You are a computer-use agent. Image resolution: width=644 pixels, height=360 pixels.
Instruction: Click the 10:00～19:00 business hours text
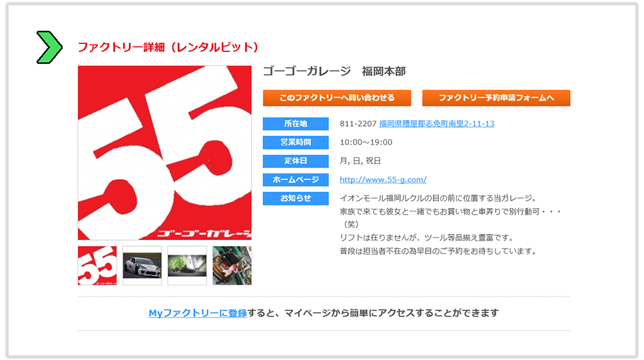(366, 143)
